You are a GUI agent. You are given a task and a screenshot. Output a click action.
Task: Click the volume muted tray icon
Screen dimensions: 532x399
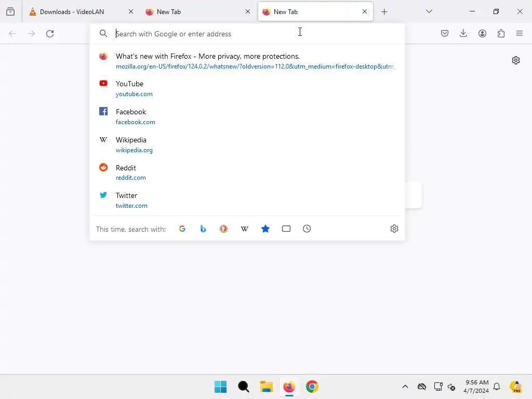[451, 387]
